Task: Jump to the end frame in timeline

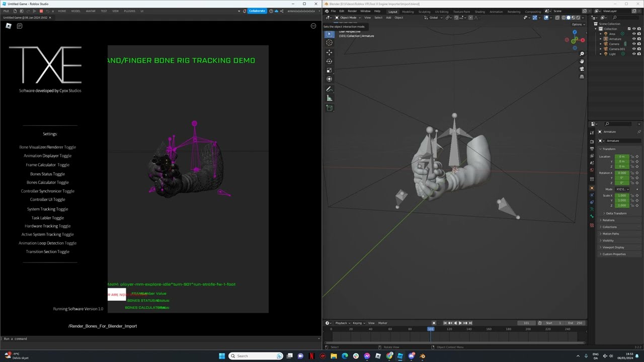Action: point(470,323)
